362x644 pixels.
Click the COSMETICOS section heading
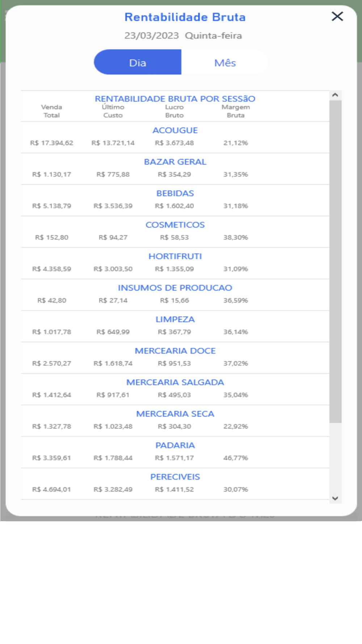coord(175,225)
